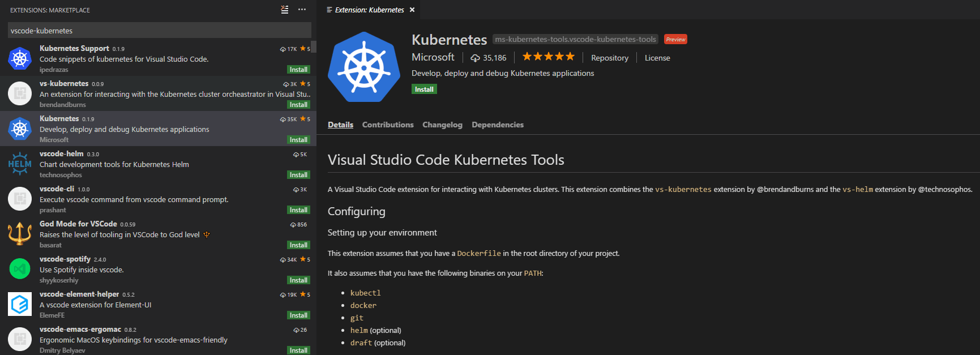Click the clear extensions search results icon
980x355 pixels.
tap(285, 10)
